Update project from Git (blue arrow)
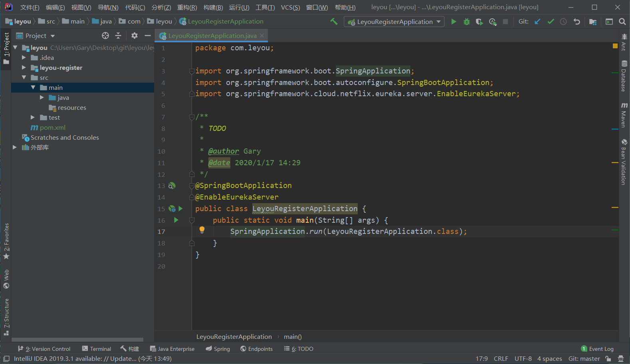The height and width of the screenshot is (364, 630). (537, 22)
